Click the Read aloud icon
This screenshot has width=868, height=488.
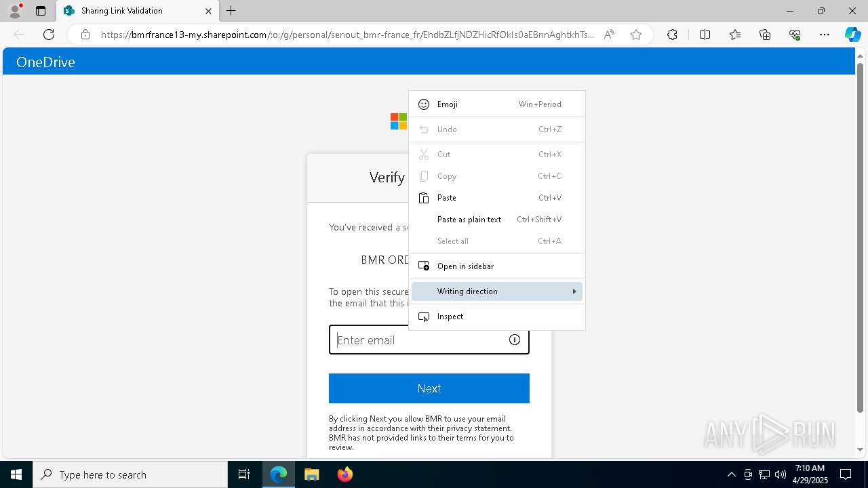pos(609,35)
